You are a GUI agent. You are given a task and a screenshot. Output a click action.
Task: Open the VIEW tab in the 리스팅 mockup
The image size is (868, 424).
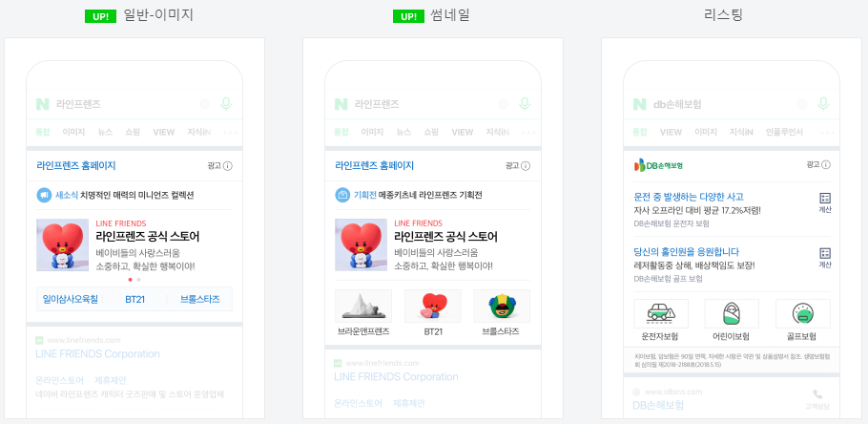point(671,132)
